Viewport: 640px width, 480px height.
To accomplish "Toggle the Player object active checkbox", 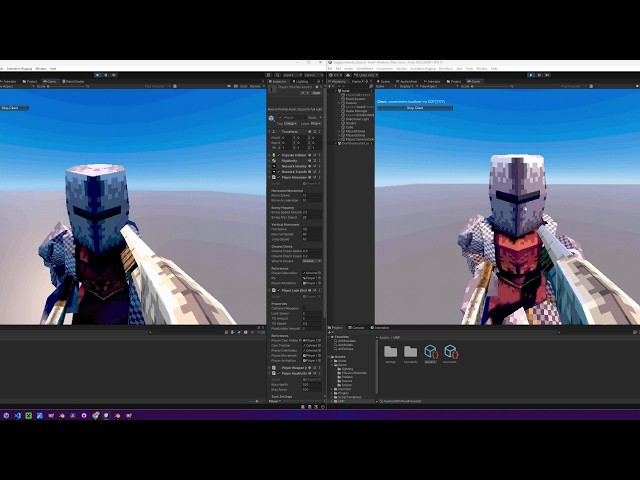I will (x=280, y=118).
